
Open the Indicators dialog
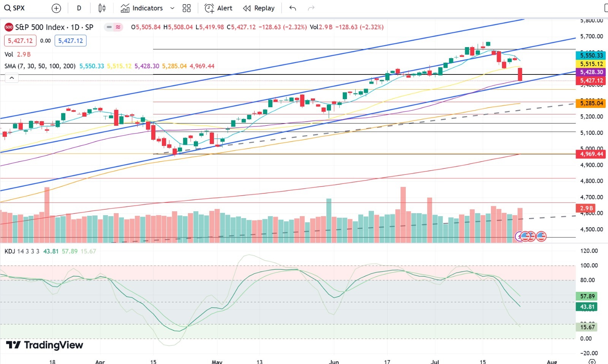142,8
